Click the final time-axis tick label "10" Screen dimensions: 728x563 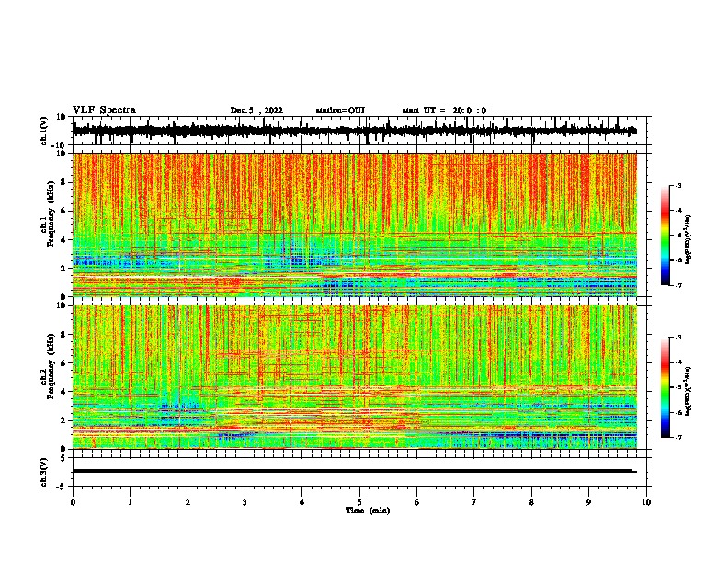pyautogui.click(x=646, y=502)
